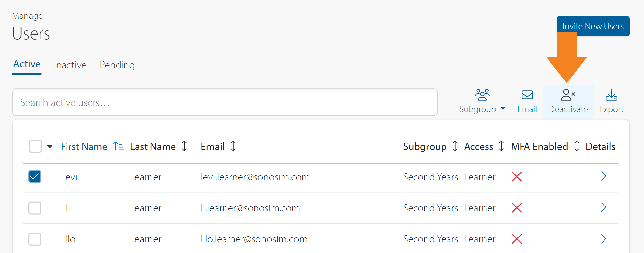Click the Search active users field

(225, 102)
